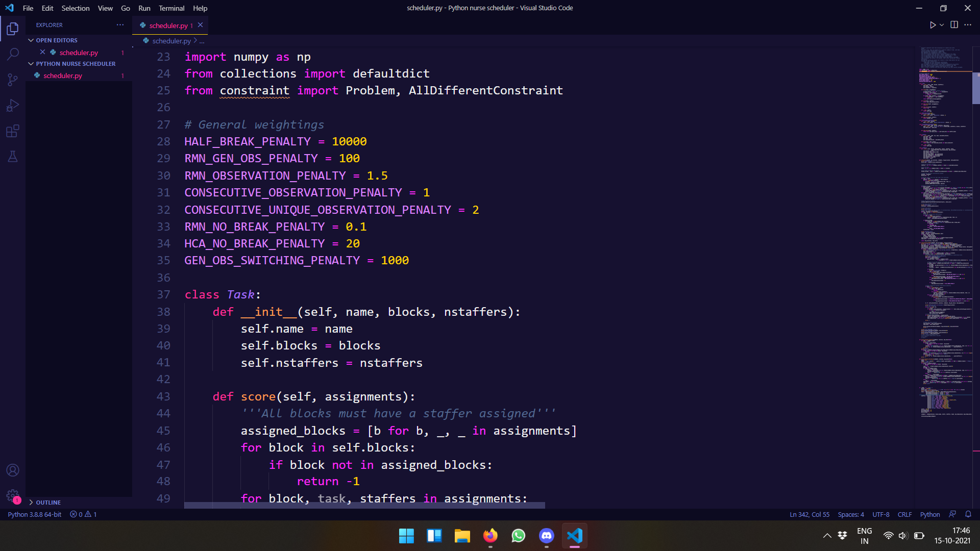Open the Run and Debug view

[x=13, y=105]
